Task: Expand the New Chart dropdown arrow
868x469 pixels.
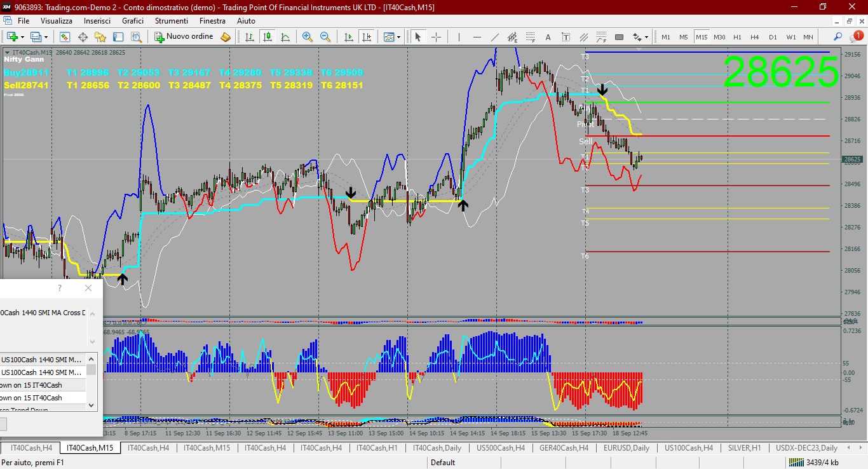Action: tap(22, 37)
